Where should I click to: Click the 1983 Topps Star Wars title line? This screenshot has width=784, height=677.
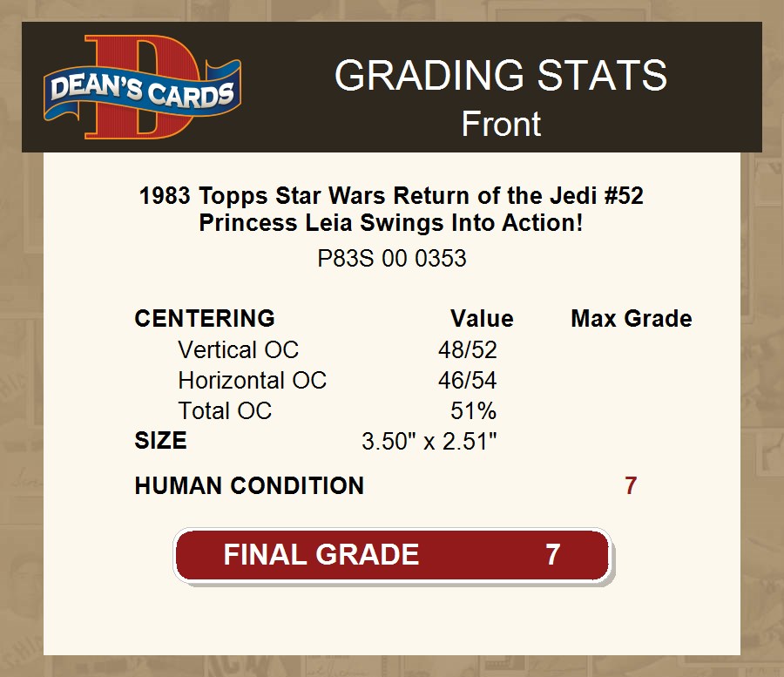click(x=391, y=196)
